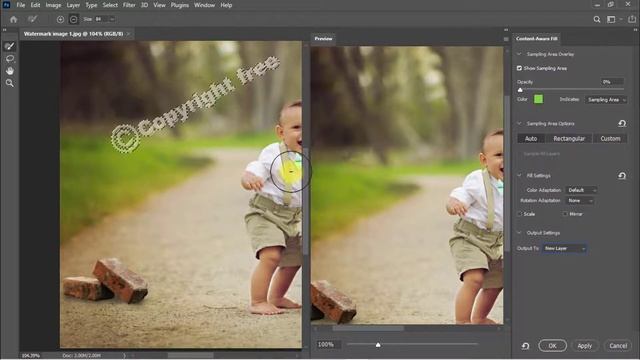The image size is (640, 360).
Task: Expand the tools panel double arrows
Action: tap(4, 29)
